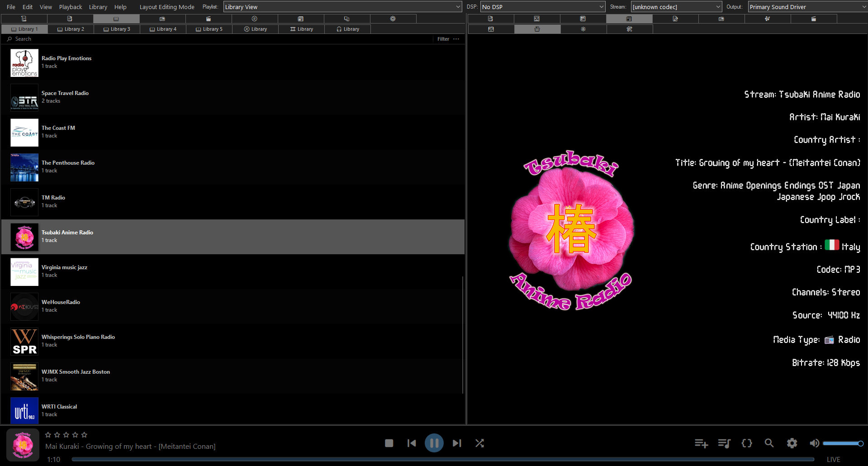Open the Library tab with headphones icon
868x466 pixels.
point(347,29)
